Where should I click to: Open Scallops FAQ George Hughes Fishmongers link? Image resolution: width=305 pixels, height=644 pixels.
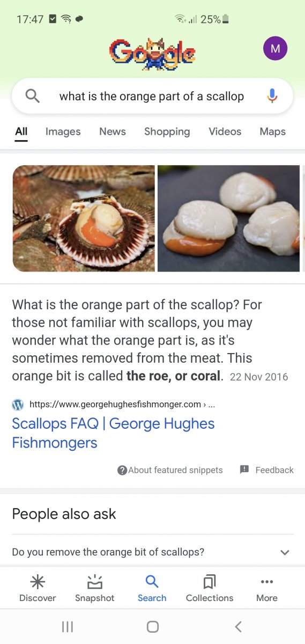[113, 433]
